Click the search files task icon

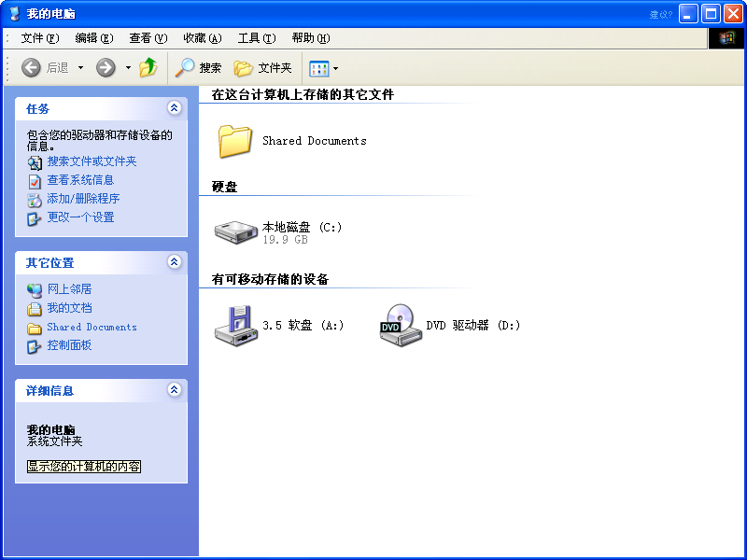click(35, 162)
